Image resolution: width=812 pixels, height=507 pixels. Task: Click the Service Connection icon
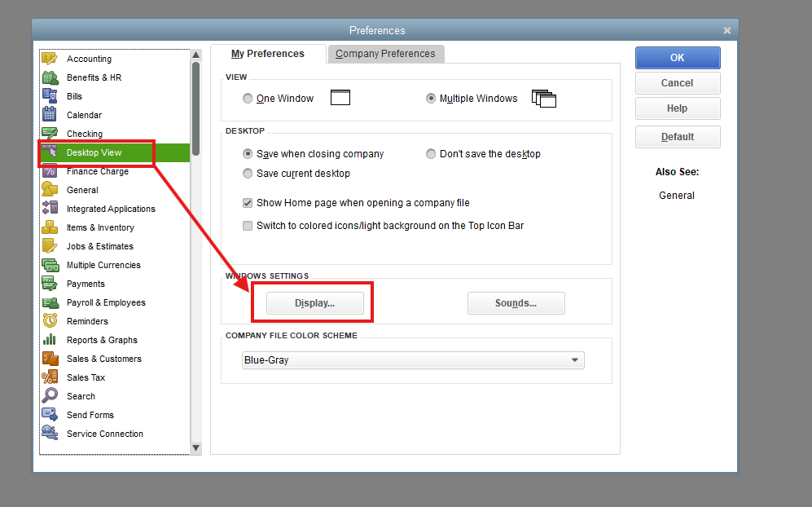point(50,433)
